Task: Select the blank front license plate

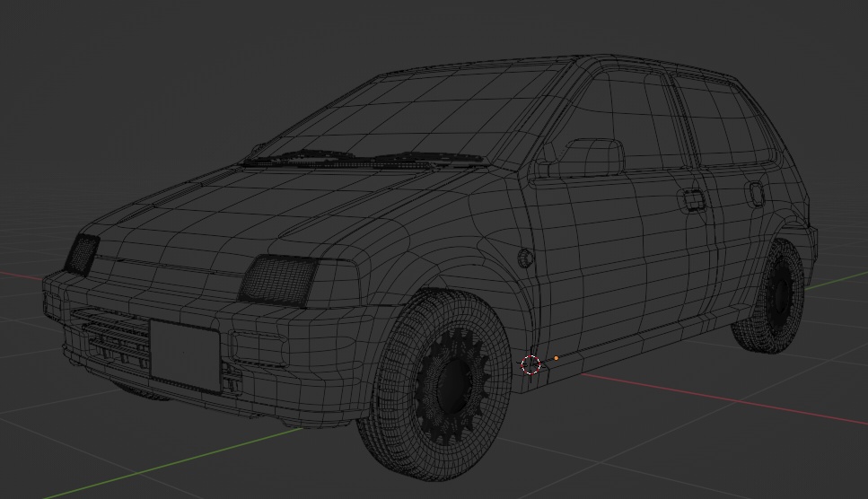Action: click(185, 355)
